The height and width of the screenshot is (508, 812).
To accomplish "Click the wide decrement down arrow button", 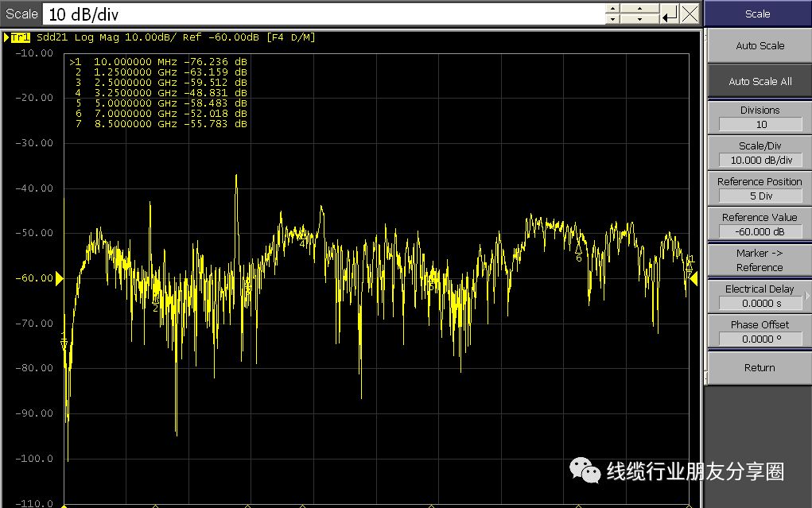I will pos(639,18).
